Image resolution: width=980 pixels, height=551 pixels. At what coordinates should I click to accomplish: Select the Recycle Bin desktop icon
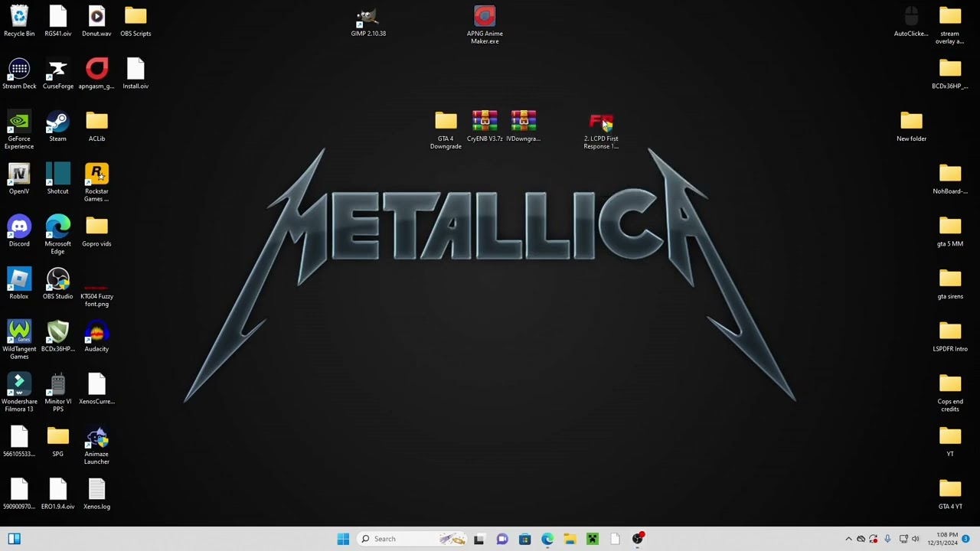click(x=19, y=21)
